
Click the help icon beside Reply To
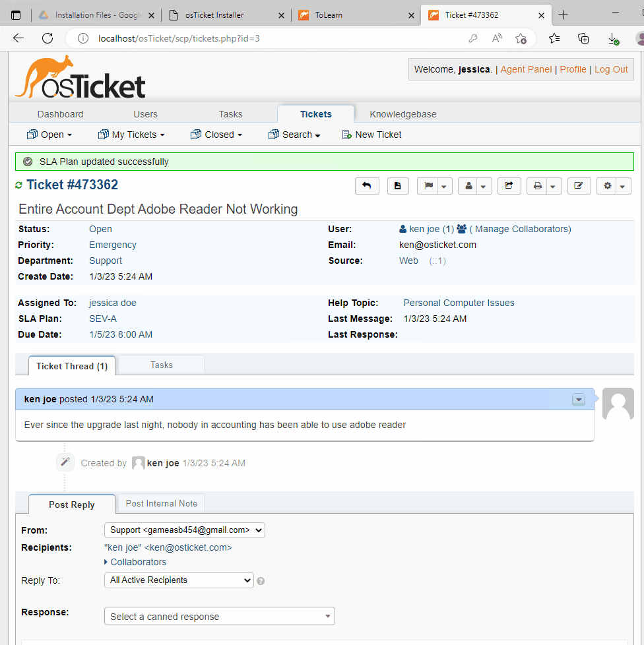click(261, 581)
